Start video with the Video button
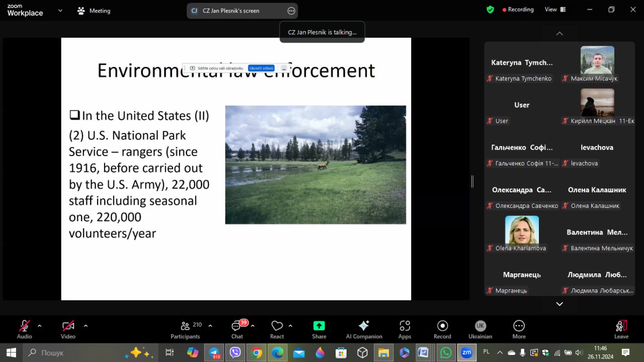This screenshot has height=362, width=644. coord(68,329)
